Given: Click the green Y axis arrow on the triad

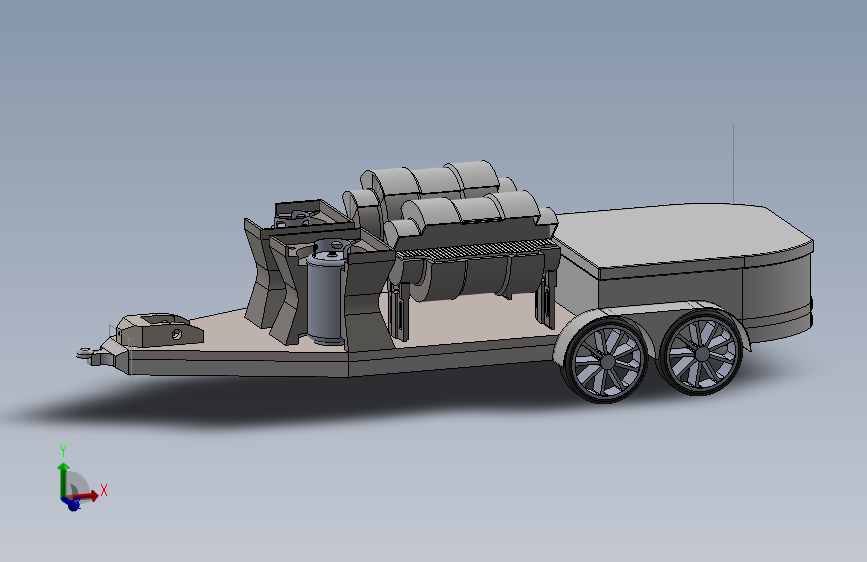Looking at the screenshot, I should pos(63,479).
